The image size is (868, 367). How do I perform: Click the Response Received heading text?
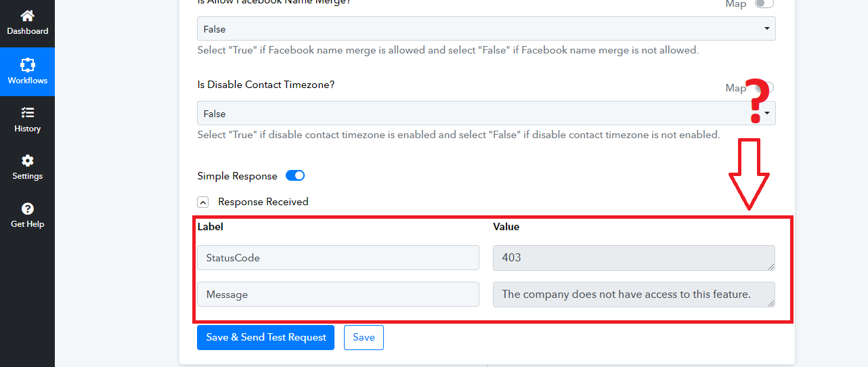[x=263, y=202]
